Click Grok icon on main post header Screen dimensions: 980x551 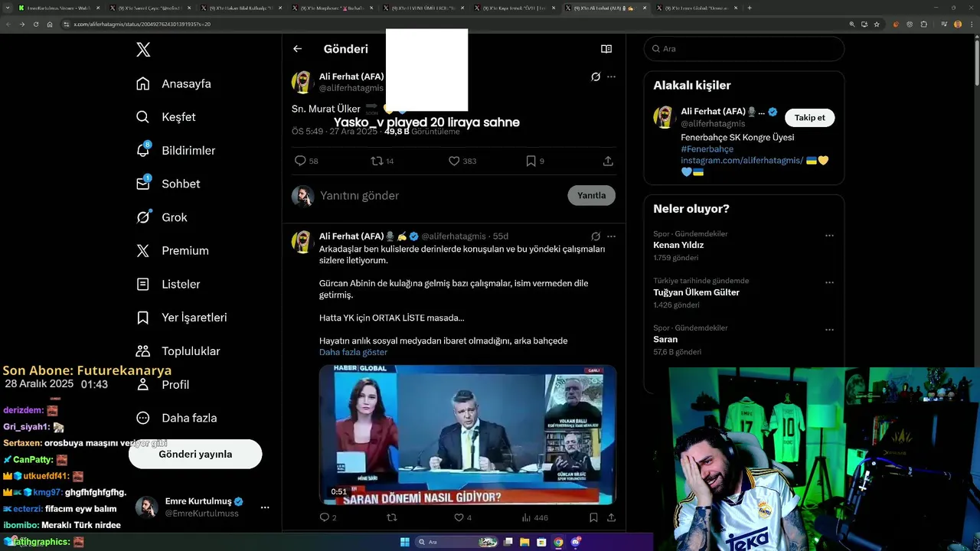tap(596, 77)
